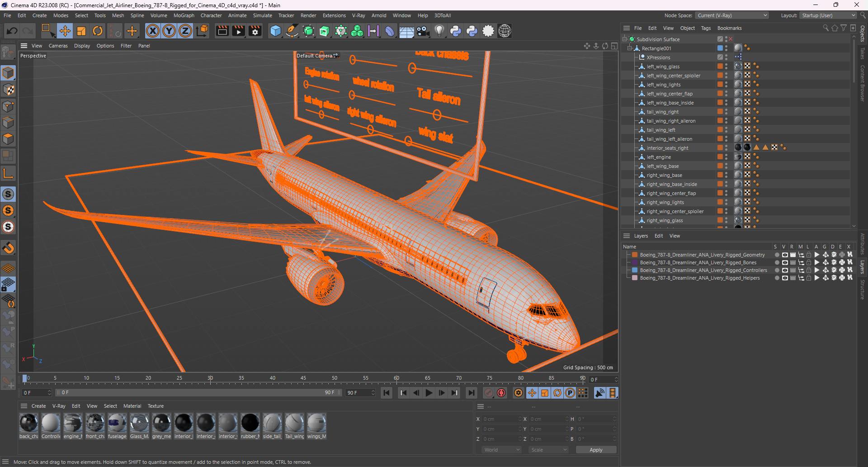Click the Render View clapperboard icon
Image resolution: width=868 pixels, height=467 pixels.
point(222,31)
